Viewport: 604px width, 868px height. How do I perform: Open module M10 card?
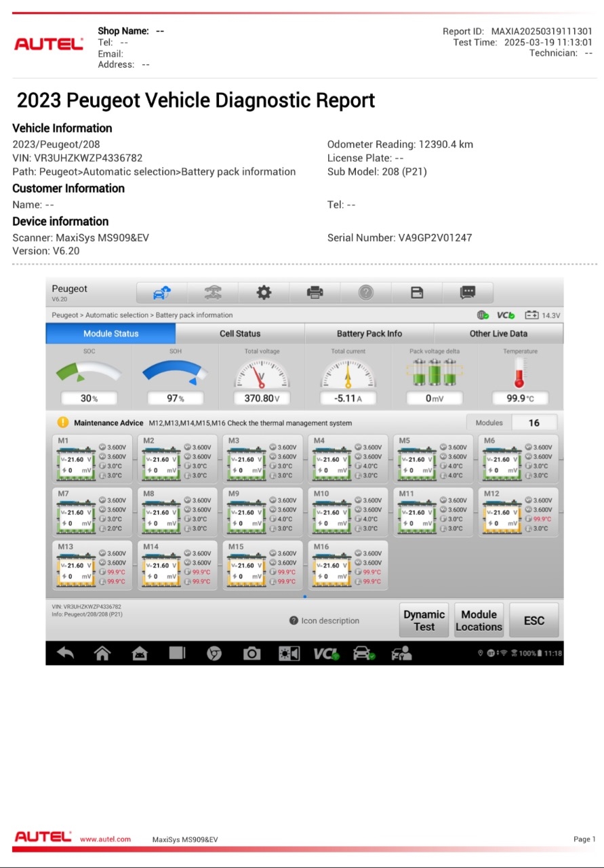pyautogui.click(x=348, y=511)
